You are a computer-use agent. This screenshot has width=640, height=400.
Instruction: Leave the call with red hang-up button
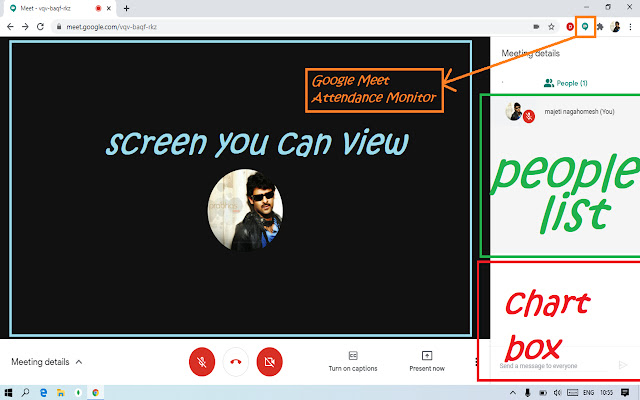[236, 362]
